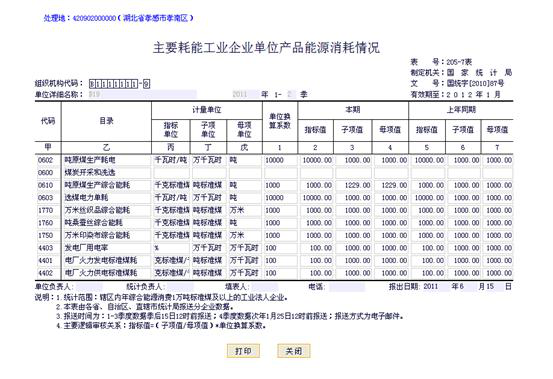Click the 单位负责人 input field
This screenshot has width=553, height=379.
89,287
